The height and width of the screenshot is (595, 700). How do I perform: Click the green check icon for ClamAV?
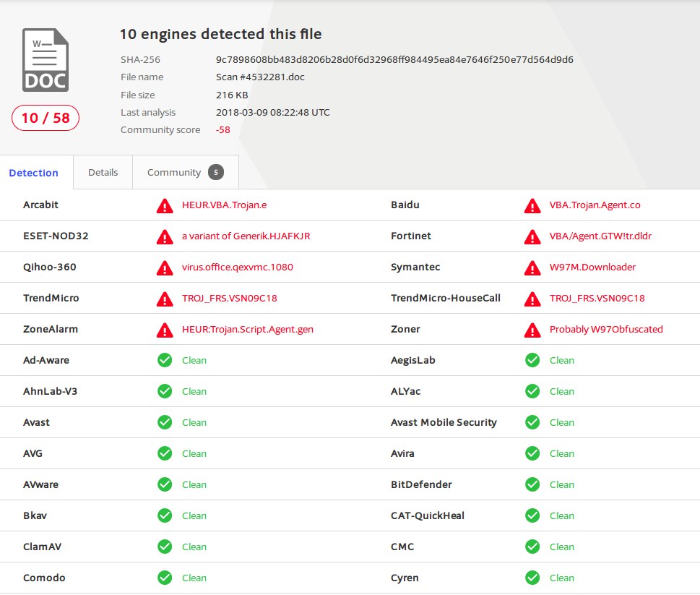165,547
